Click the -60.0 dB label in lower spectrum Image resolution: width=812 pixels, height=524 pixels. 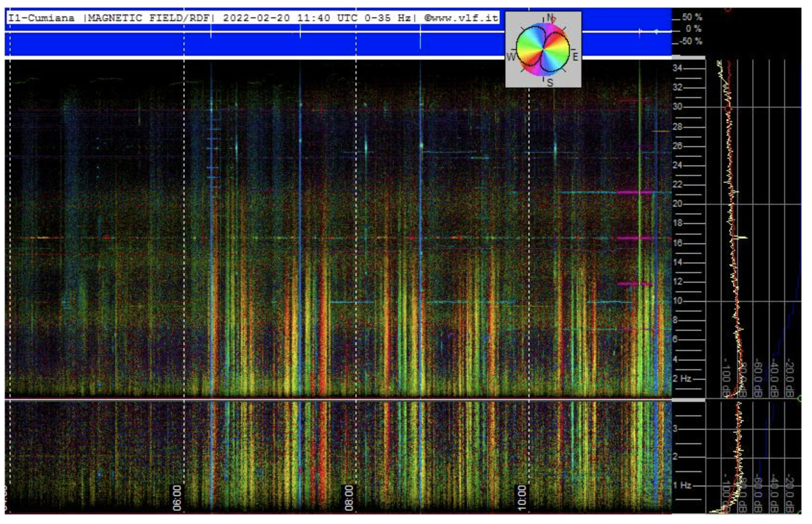pos(758,493)
